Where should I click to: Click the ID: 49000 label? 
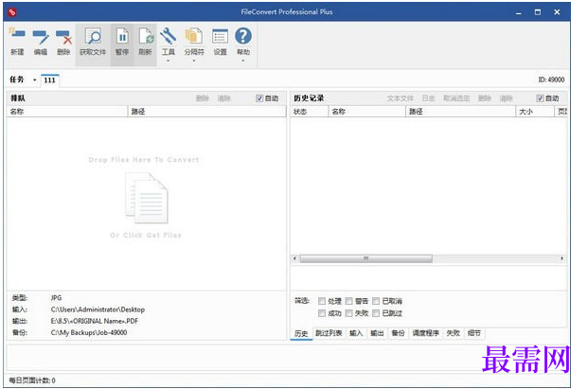551,80
